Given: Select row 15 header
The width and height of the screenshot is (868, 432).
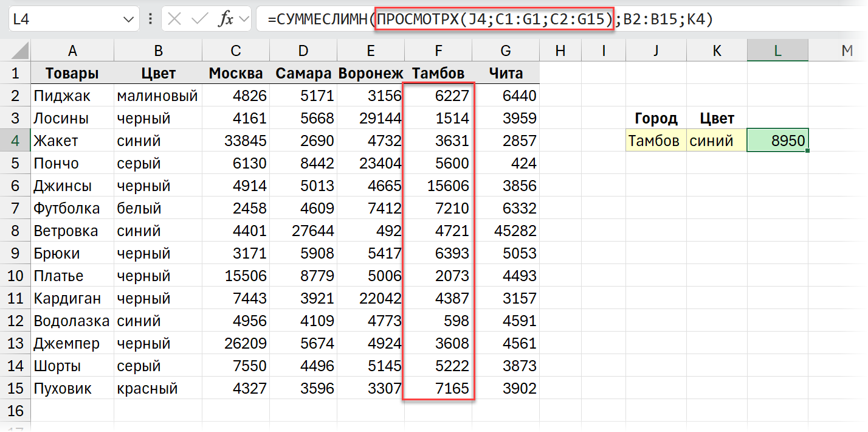Looking at the screenshot, I should (14, 388).
